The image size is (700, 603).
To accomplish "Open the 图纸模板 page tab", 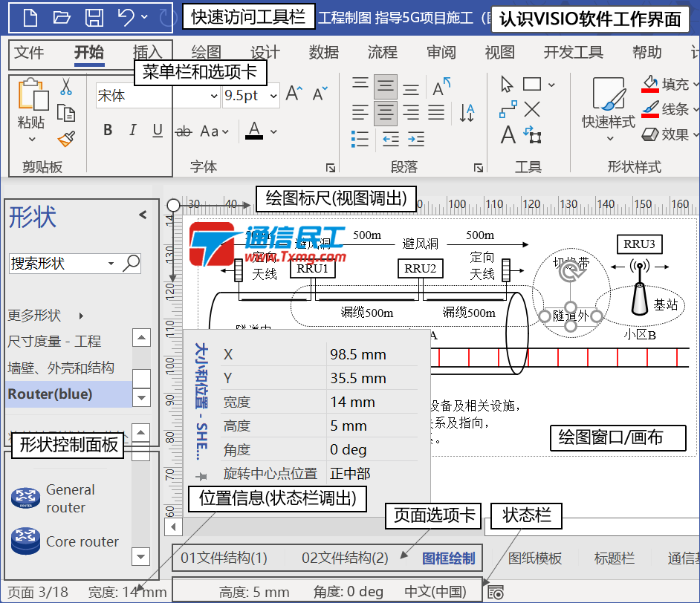I will point(535,558).
